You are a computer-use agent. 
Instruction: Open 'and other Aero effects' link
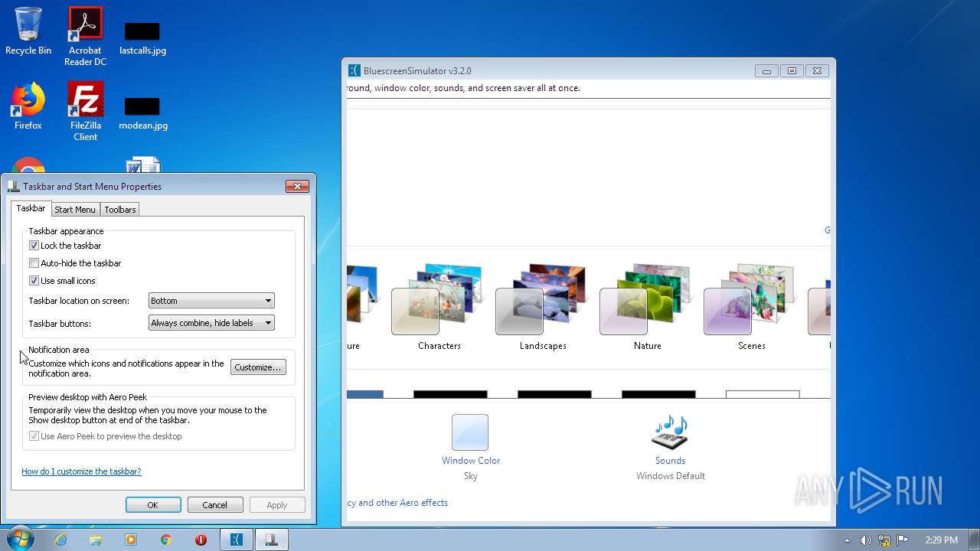(397, 503)
